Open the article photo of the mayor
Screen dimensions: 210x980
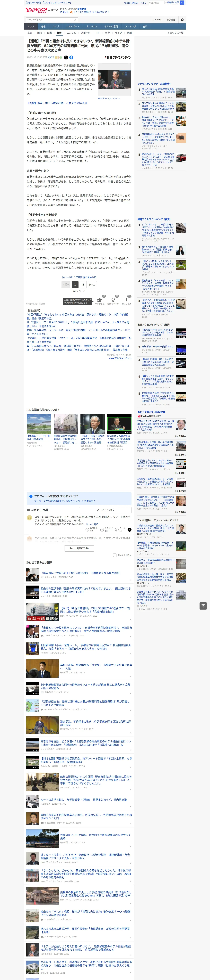(x=114, y=80)
